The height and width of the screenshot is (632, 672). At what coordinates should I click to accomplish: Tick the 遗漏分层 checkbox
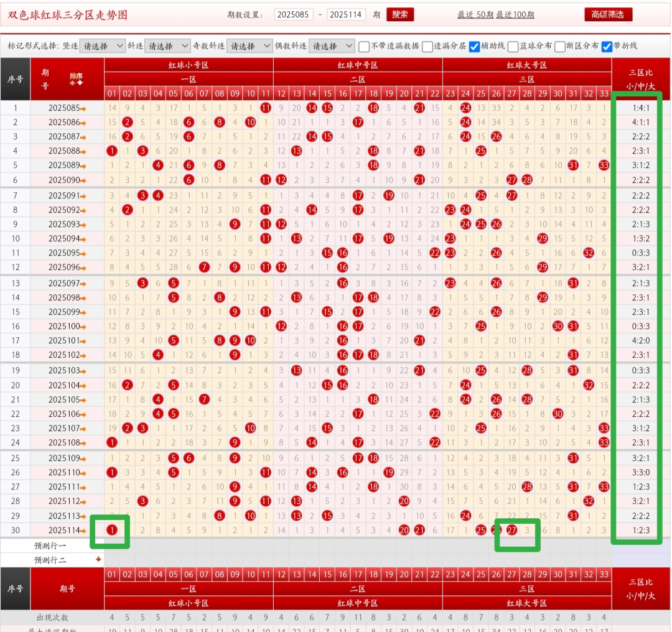(x=427, y=46)
